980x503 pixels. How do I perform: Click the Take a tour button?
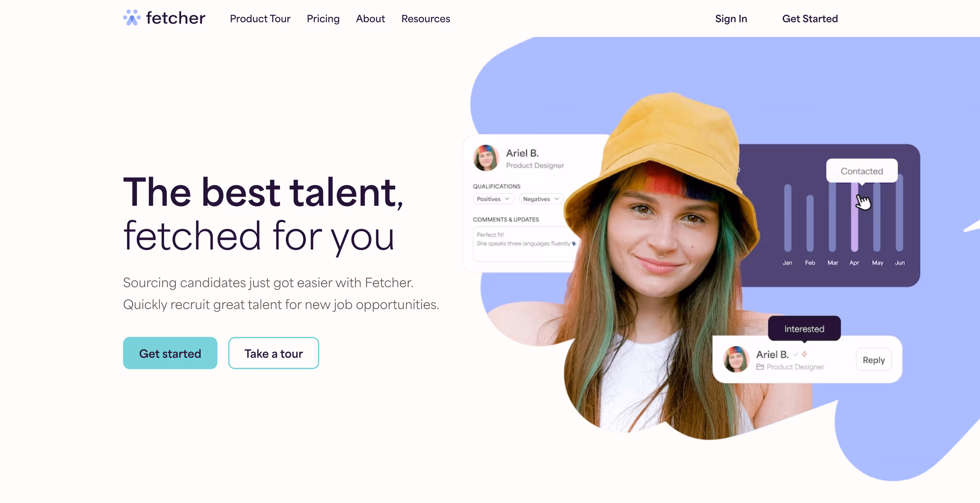274,353
